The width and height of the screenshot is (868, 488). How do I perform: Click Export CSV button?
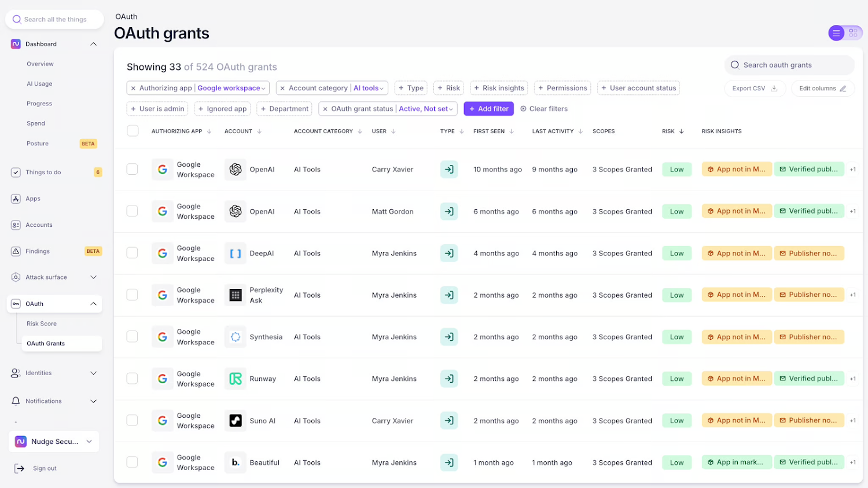point(754,89)
